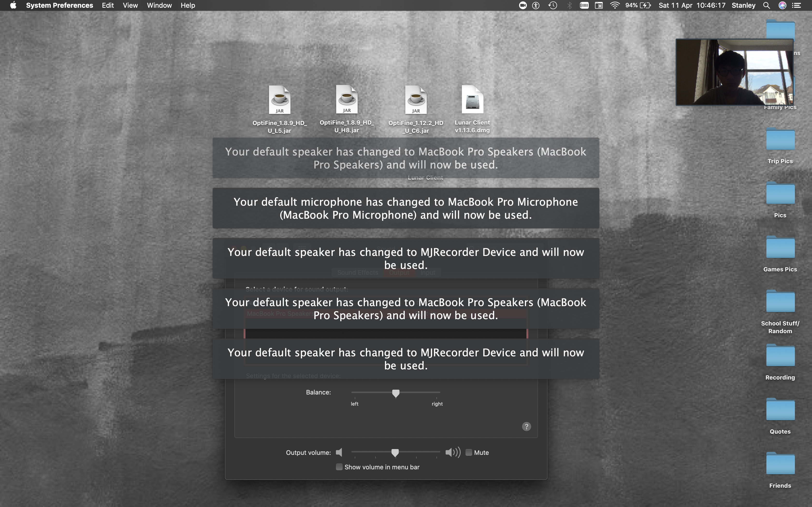This screenshot has height=507, width=812.
Task: Open the Window menu
Action: pos(159,5)
